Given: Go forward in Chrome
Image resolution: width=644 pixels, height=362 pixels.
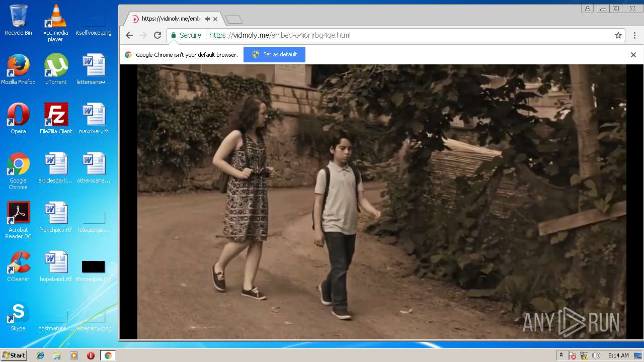Looking at the screenshot, I should (x=143, y=35).
